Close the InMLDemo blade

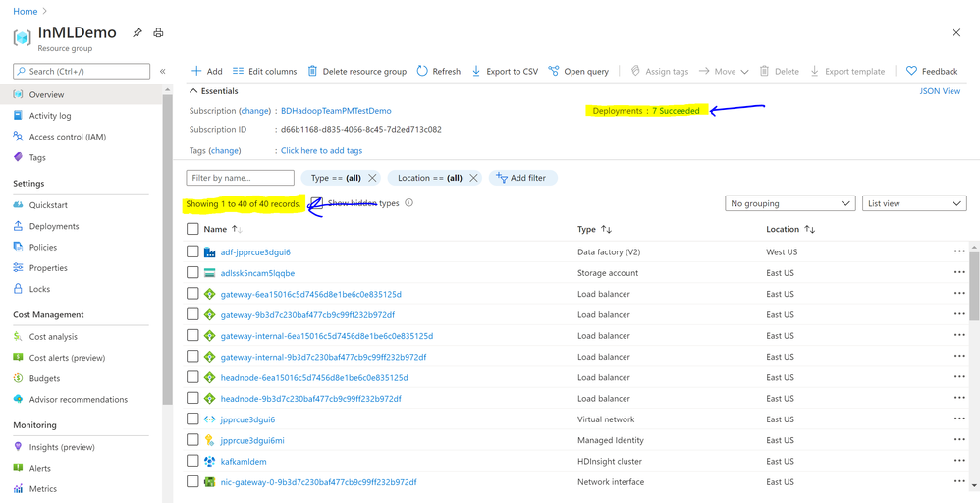pos(956,33)
